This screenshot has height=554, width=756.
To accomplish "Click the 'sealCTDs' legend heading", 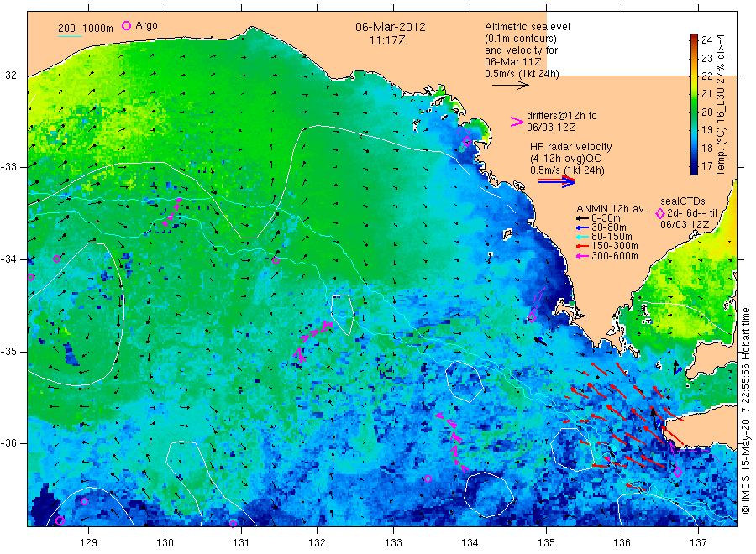I will pos(683,201).
